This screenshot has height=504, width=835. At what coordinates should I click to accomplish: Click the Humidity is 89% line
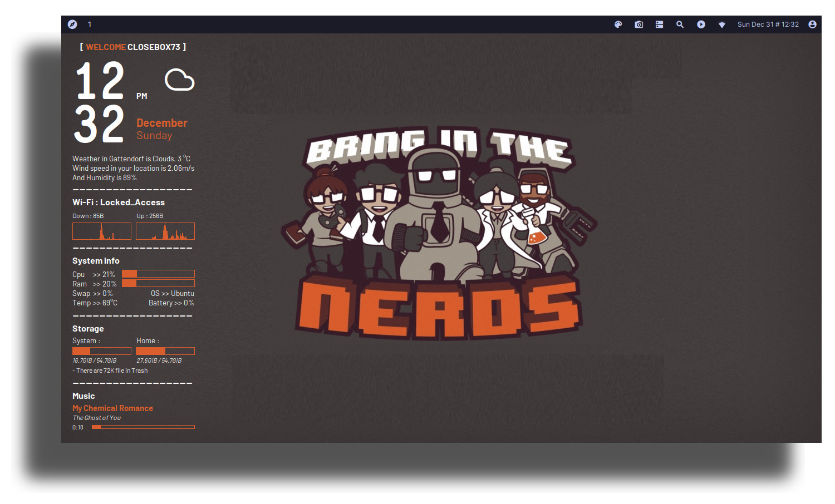tap(104, 177)
